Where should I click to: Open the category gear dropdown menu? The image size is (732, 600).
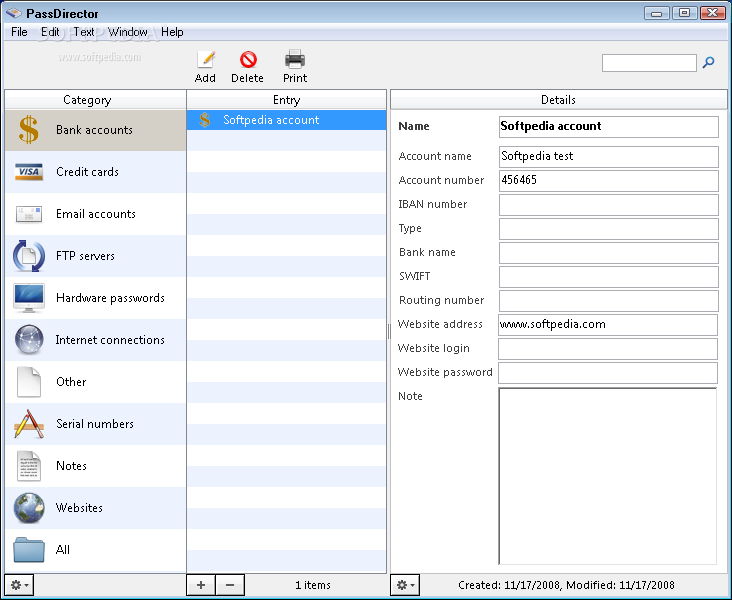pos(19,585)
